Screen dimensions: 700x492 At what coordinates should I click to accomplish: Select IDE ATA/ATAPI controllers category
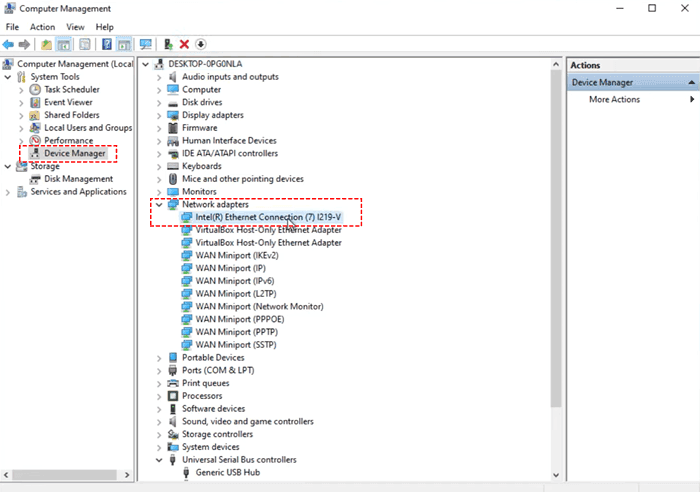pos(229,154)
